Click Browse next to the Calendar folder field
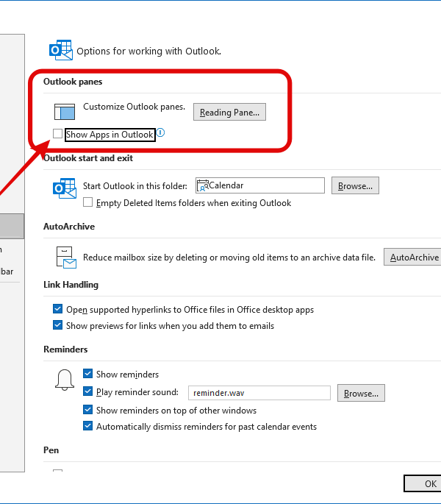Screen dimensions: 441x504 pos(355,185)
